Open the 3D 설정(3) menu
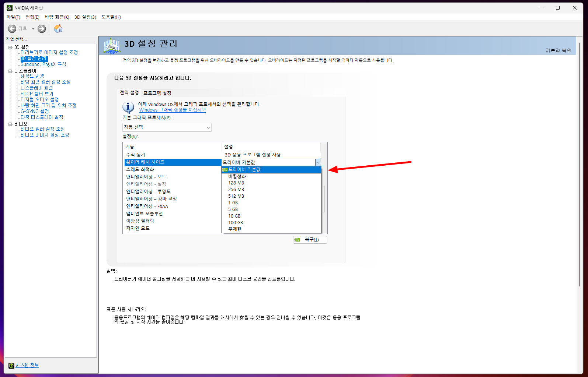 click(x=85, y=17)
